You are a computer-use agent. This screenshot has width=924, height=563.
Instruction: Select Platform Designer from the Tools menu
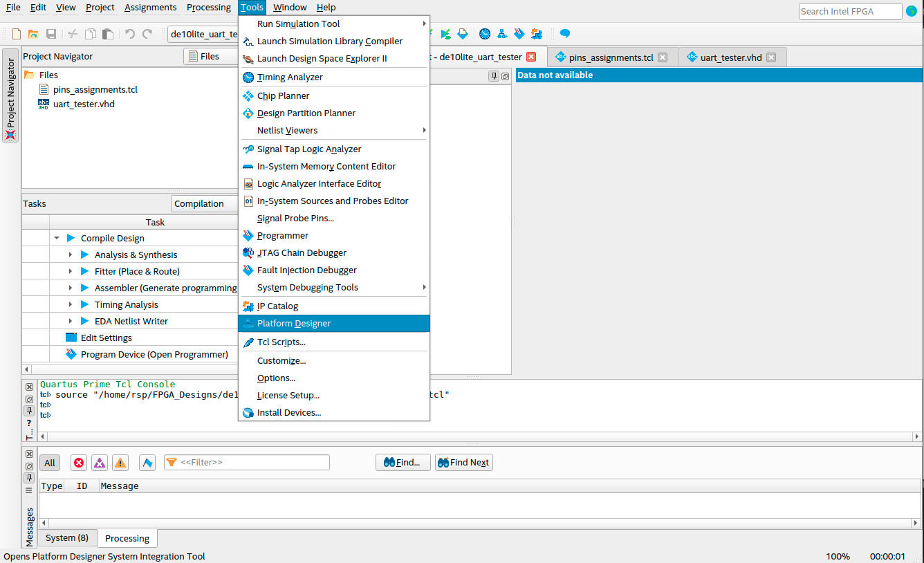tap(294, 324)
